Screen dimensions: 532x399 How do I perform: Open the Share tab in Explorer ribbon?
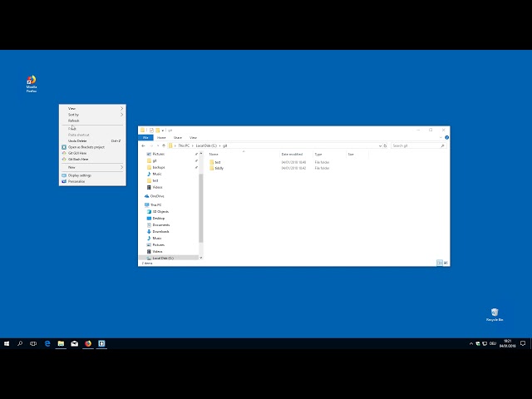177,137
